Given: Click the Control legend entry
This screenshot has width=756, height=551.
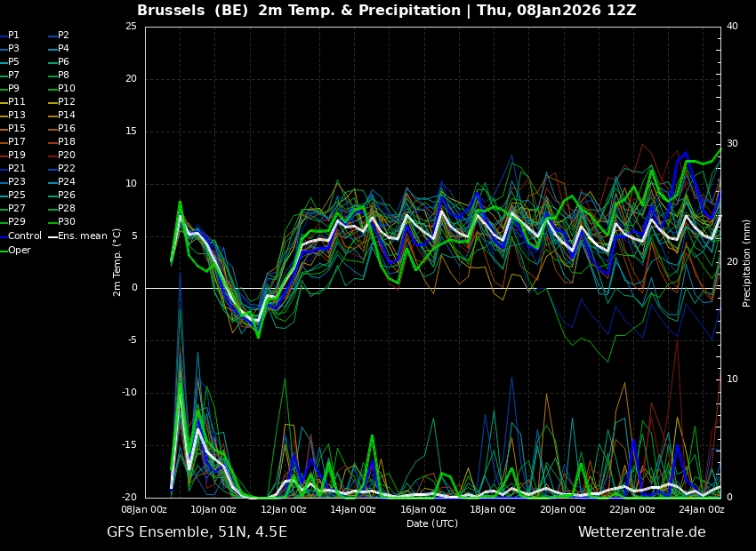Looking at the screenshot, I should coord(24,236).
